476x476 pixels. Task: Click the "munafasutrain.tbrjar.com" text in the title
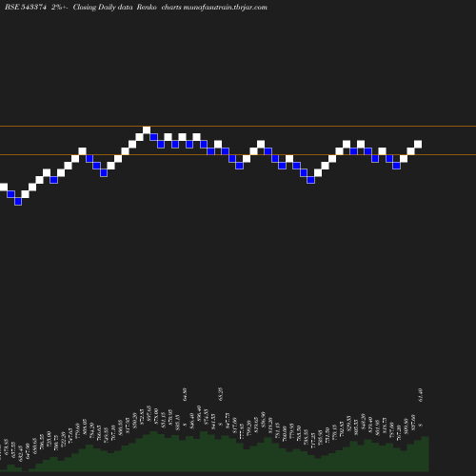pos(225,7)
